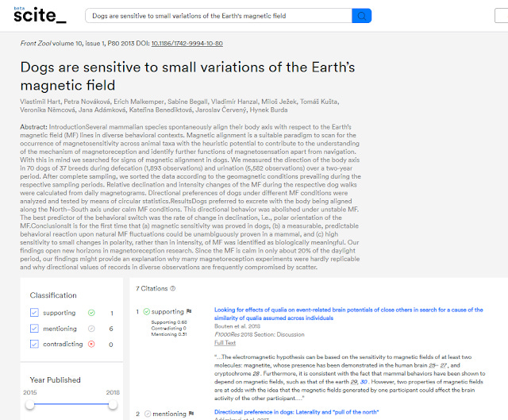508x420 pixels.
Task: Click the paper title heading
Action: [x=187, y=76]
